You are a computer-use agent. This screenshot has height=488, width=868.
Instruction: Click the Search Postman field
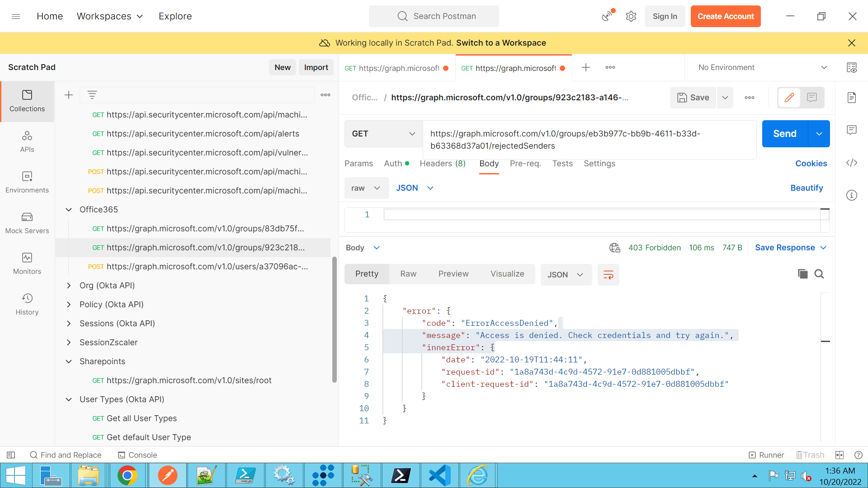(434, 16)
